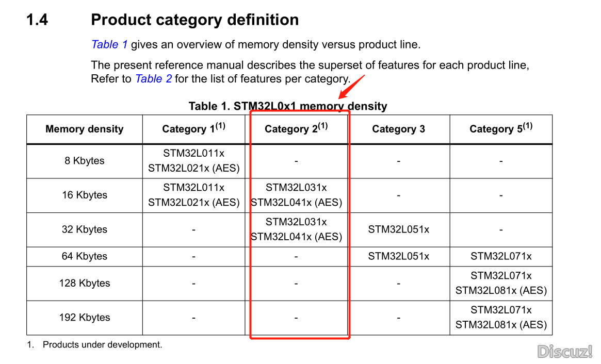This screenshot has width=601, height=364.
Task: Open the Table 1 link
Action: [109, 44]
